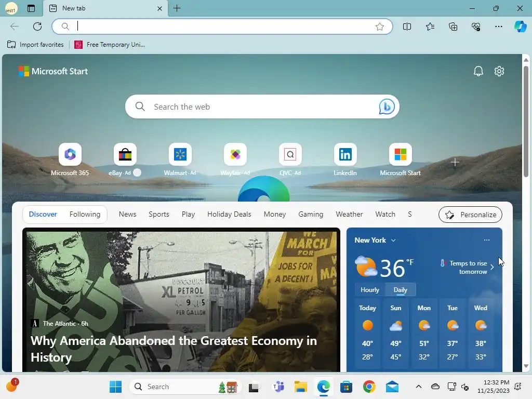This screenshot has width=532, height=399.
Task: Open Favorites list icon in toolbar
Action: 430,26
